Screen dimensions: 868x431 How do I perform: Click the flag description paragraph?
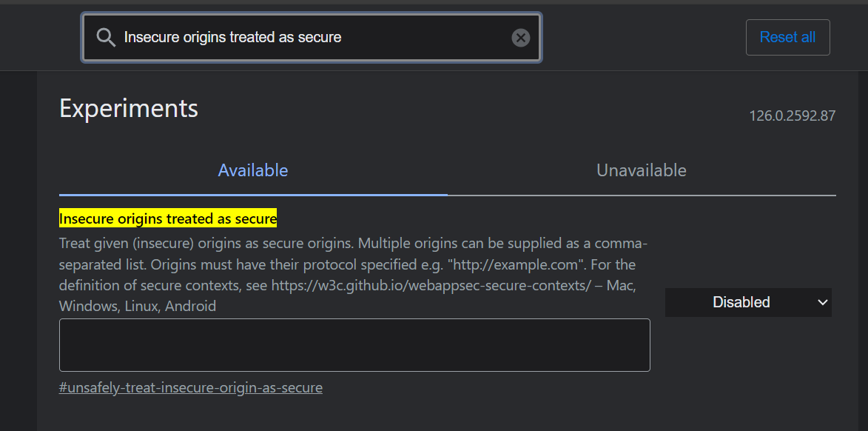coord(354,275)
